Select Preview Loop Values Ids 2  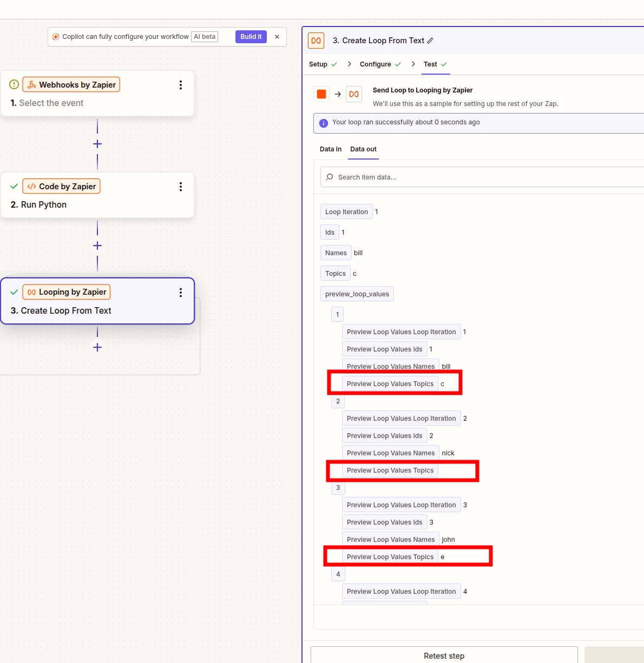point(384,436)
